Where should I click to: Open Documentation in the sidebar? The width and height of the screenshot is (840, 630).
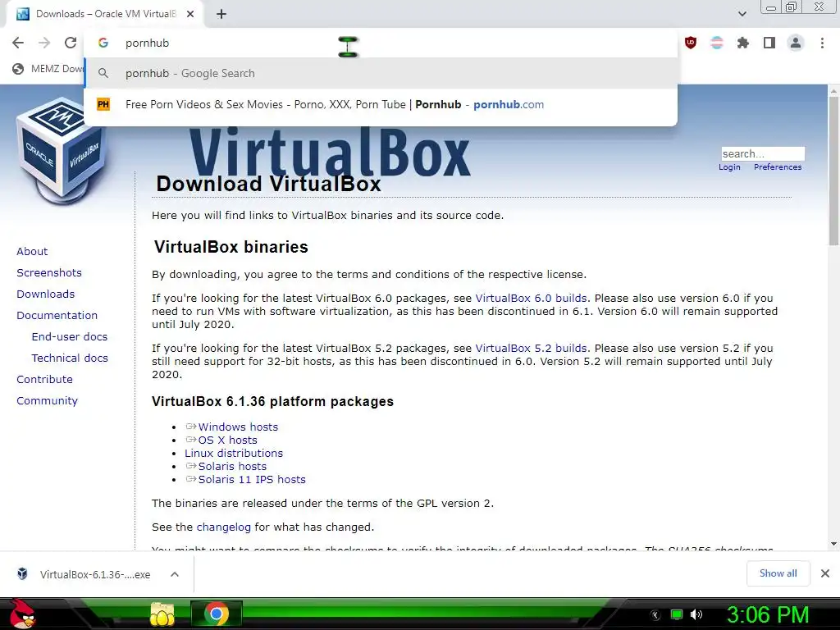[x=57, y=316]
